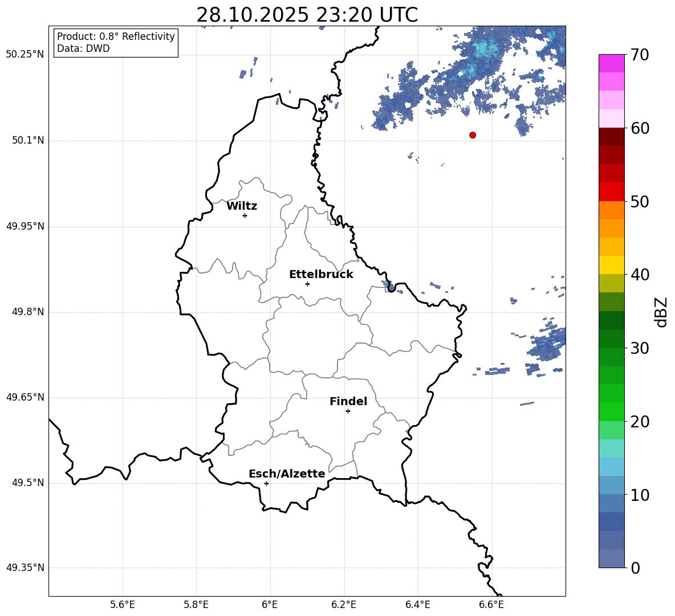Image resolution: width=675 pixels, height=616 pixels.
Task: Click the 60 tick on the colorbar
Action: 639,128
